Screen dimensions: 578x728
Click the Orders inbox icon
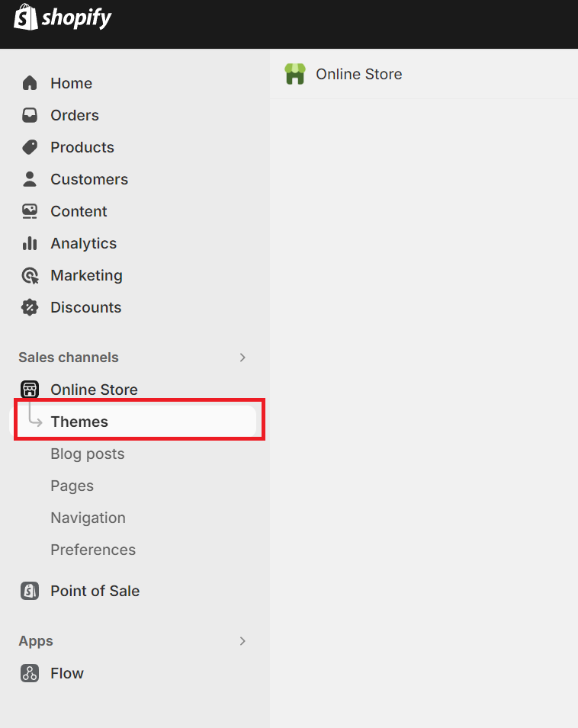tap(30, 115)
